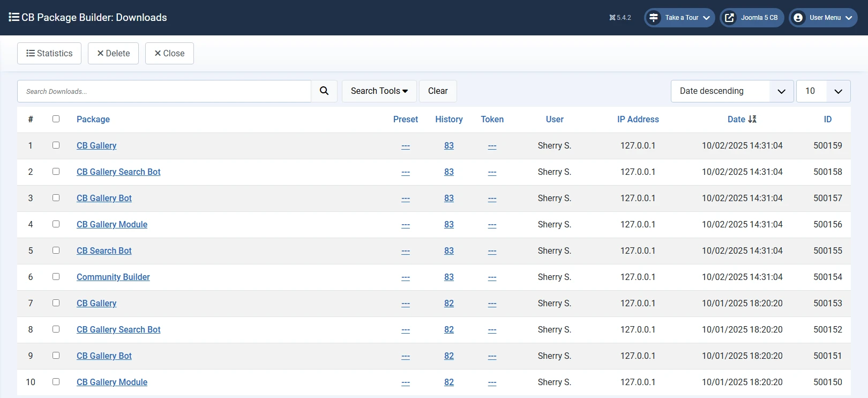868x398 pixels.
Task: Sort by IP Address column header
Action: (638, 119)
